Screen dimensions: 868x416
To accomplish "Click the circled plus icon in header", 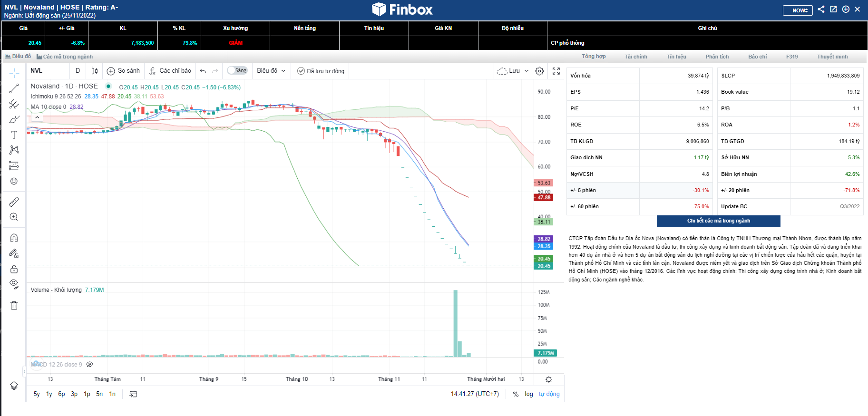I will coord(846,9).
